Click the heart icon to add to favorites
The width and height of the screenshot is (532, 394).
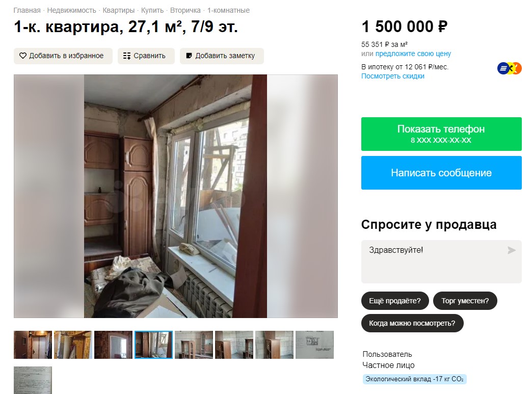click(x=23, y=56)
